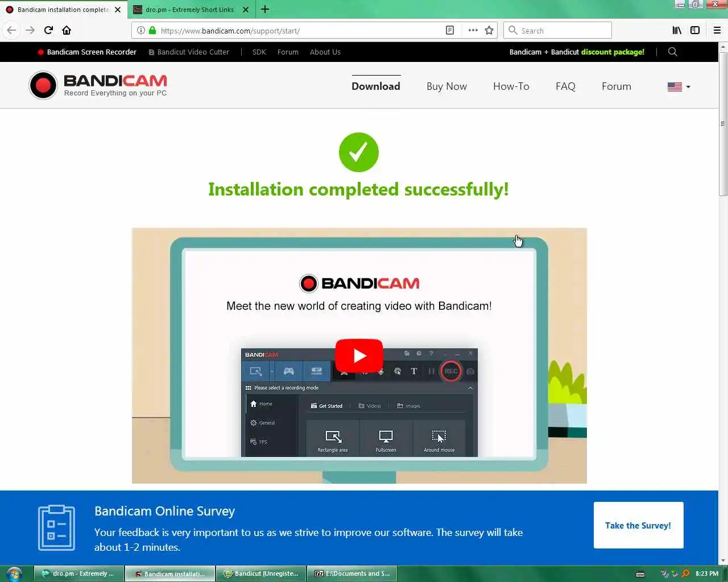Click the Bandicam + Bandicut discount package link

pos(577,52)
